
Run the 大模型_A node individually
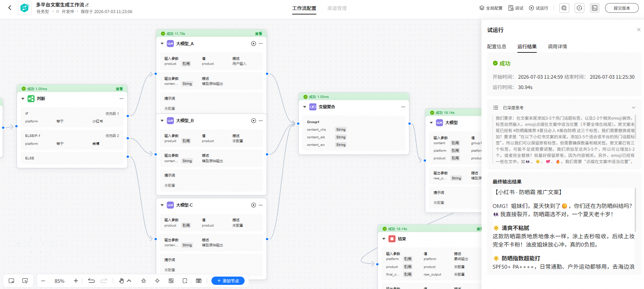pyautogui.click(x=254, y=43)
